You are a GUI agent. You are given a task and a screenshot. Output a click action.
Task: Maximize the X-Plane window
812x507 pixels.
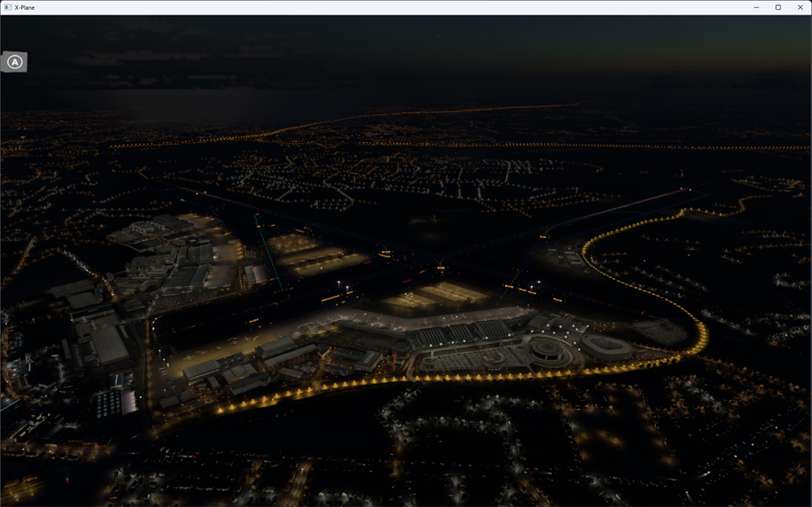[x=778, y=7]
